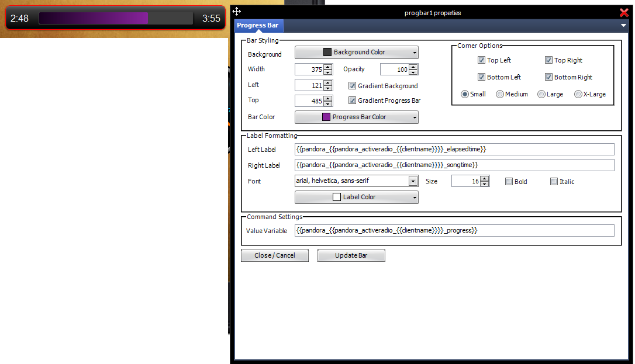Toggle the Gradient Progress Bar checkbox

coord(353,100)
